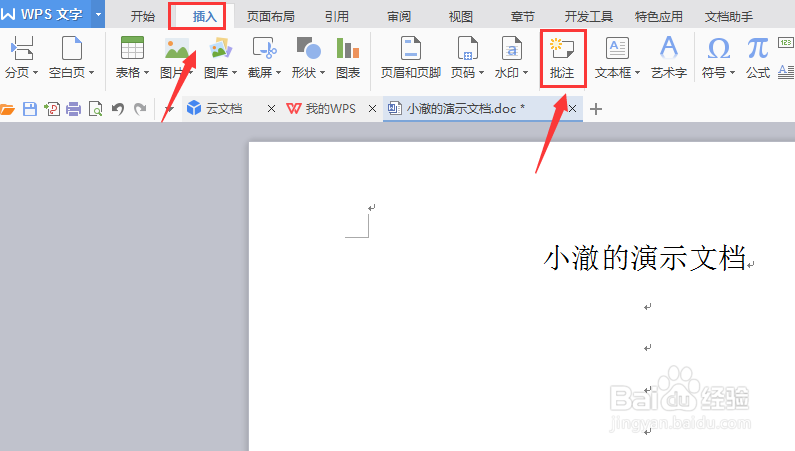The height and width of the screenshot is (451, 795).
Task: Open the image library (图库)
Action: coord(221,57)
